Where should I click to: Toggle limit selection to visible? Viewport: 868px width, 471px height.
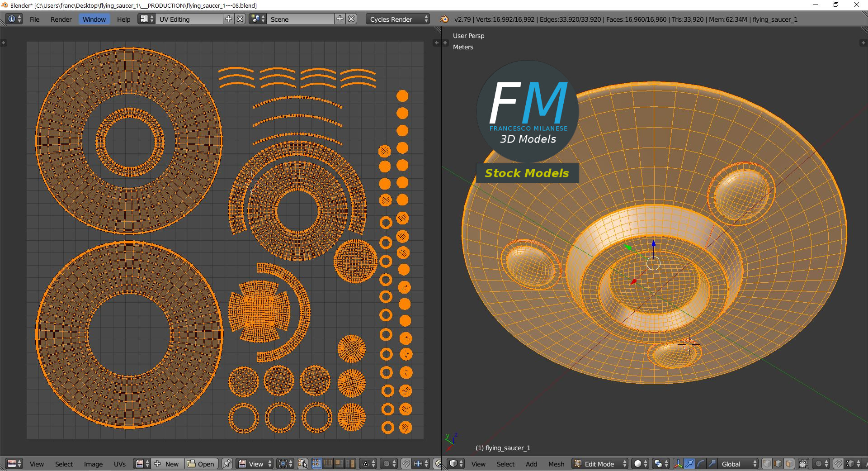pyautogui.click(x=803, y=464)
